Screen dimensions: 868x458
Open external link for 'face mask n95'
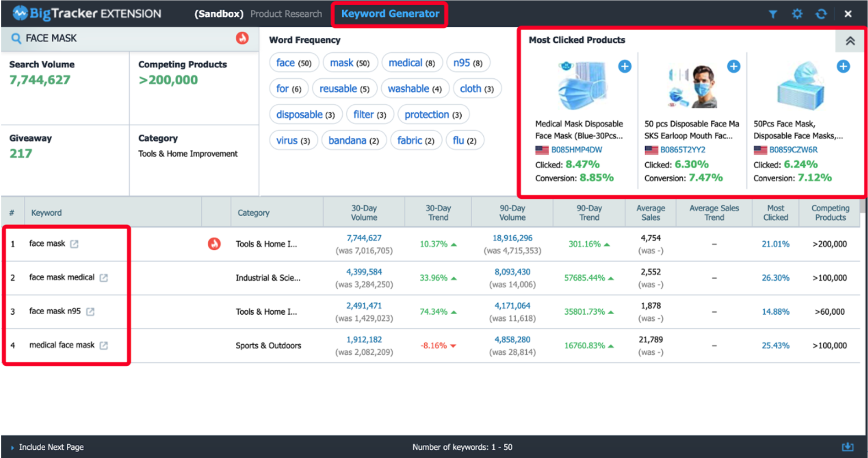(x=90, y=312)
